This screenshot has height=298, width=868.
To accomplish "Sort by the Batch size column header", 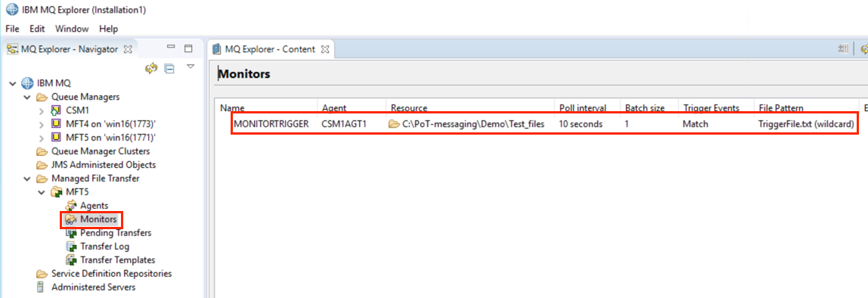I will pyautogui.click(x=650, y=108).
